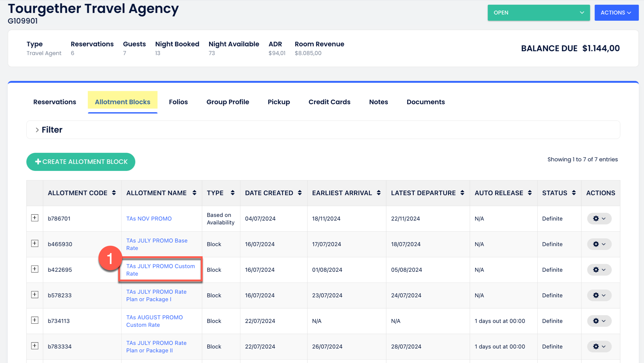Open the ACTIONS dropdown menu
644x363 pixels.
[616, 13]
